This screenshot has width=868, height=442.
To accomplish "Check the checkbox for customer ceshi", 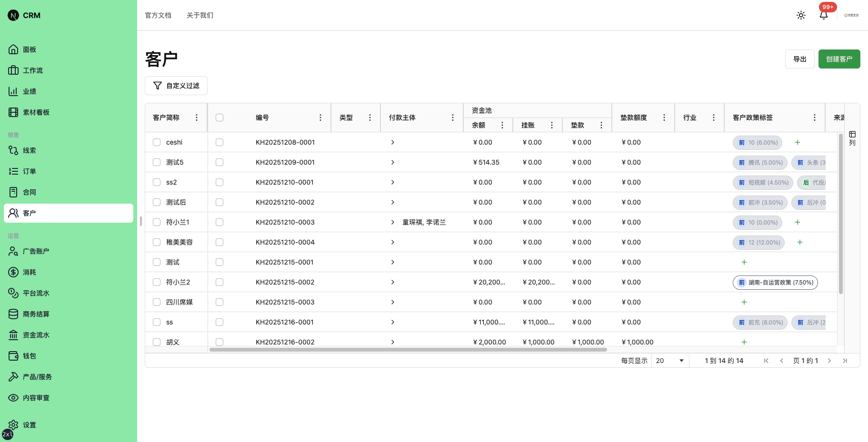I will click(157, 142).
